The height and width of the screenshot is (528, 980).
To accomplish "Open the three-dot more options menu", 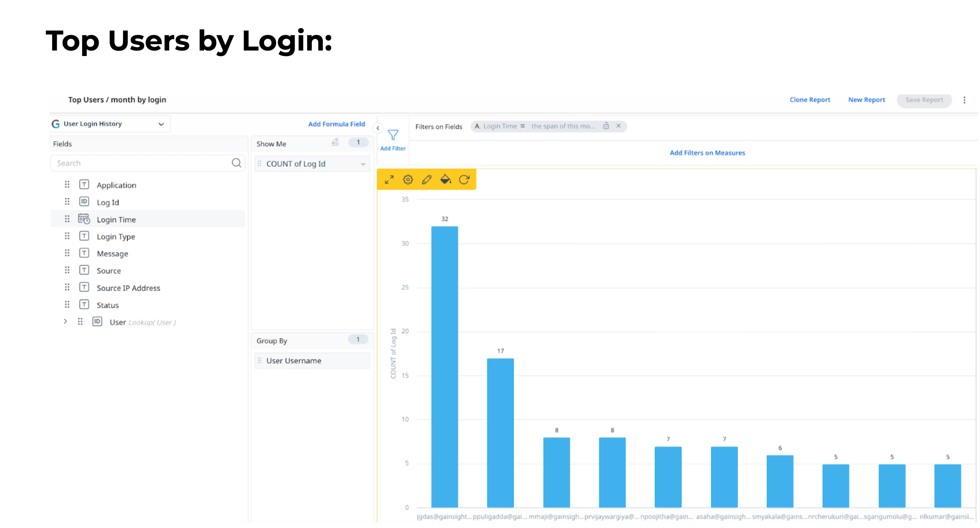I will [x=964, y=100].
